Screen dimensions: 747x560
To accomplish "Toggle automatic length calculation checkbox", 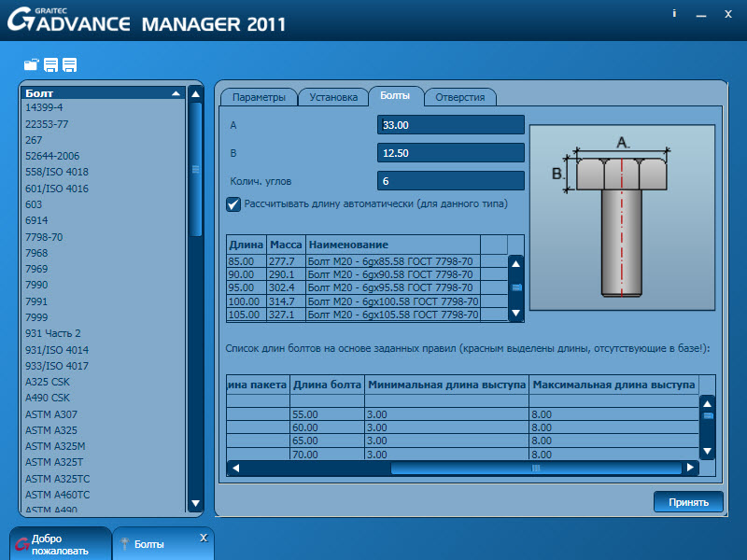I will pos(233,203).
